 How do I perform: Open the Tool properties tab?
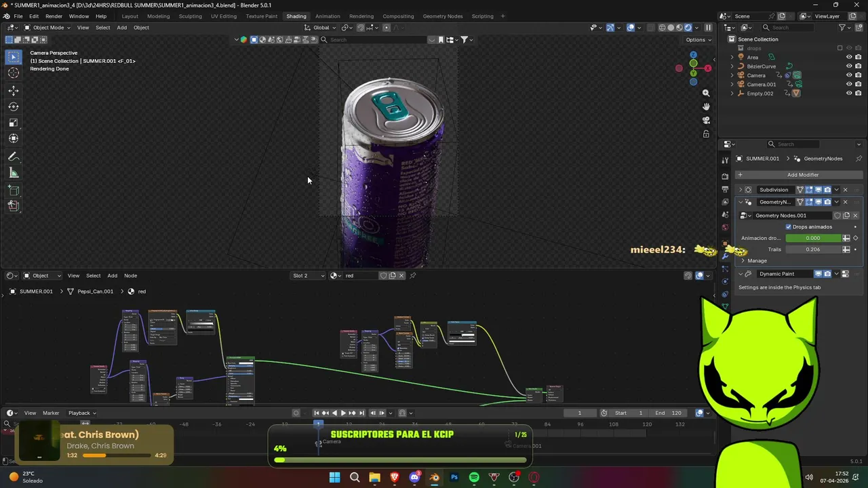(725, 161)
